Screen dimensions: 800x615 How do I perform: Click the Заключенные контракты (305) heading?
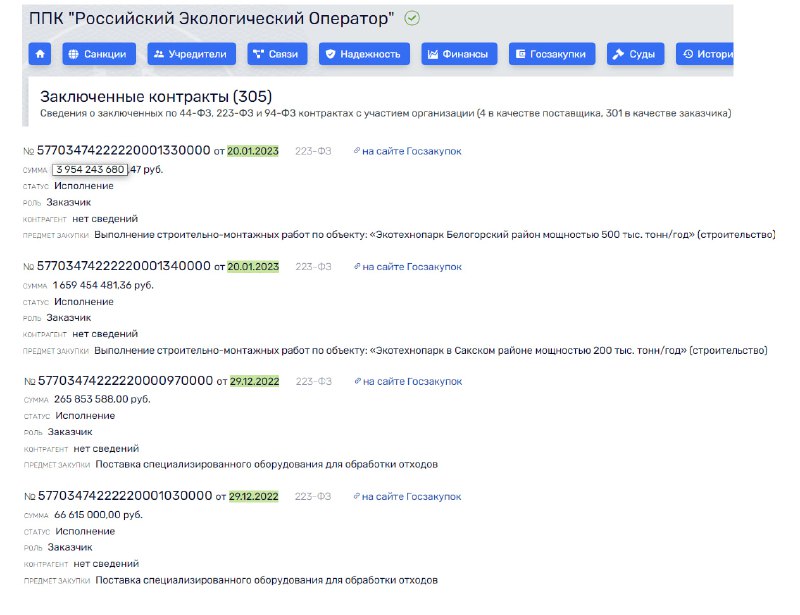156,96
